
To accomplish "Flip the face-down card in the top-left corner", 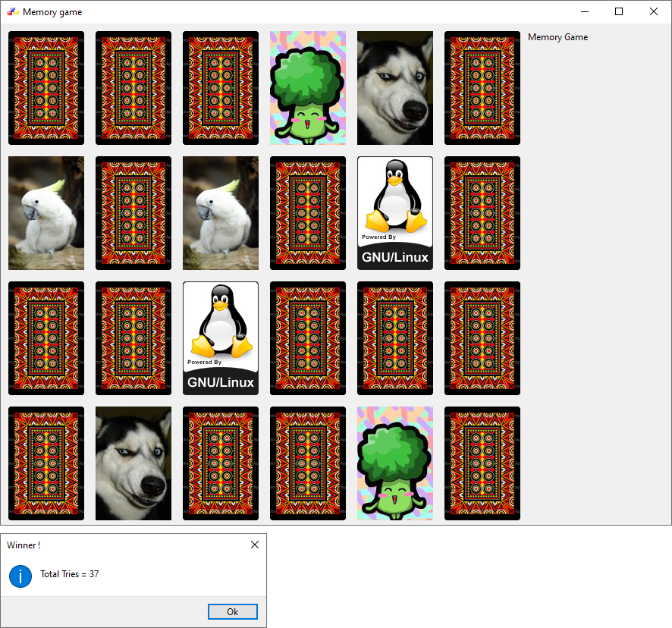I will tap(46, 87).
